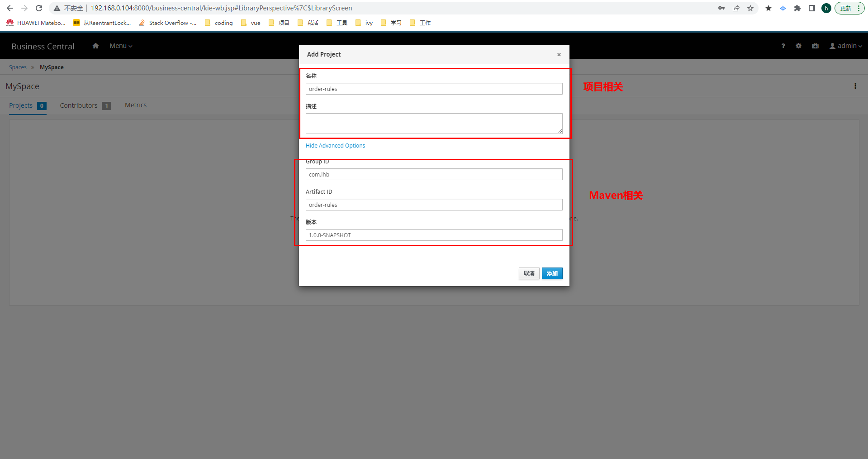Screen dimensions: 868x459
Task: Click the Home icon in Business Central header
Action: click(x=95, y=46)
